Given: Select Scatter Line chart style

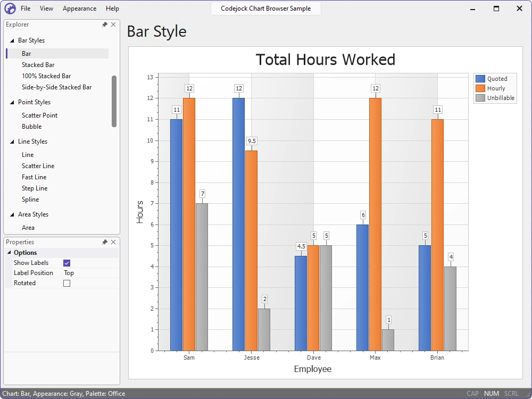Looking at the screenshot, I should point(38,166).
